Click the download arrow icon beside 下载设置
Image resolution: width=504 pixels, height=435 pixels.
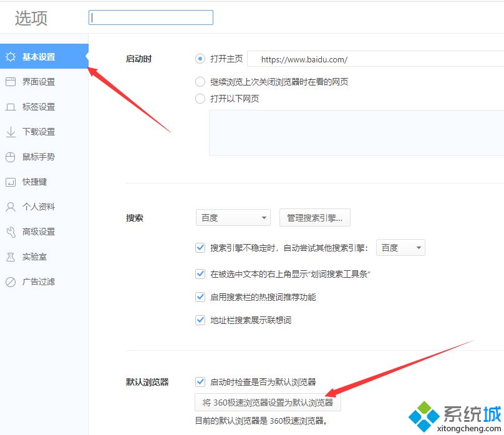pos(10,132)
